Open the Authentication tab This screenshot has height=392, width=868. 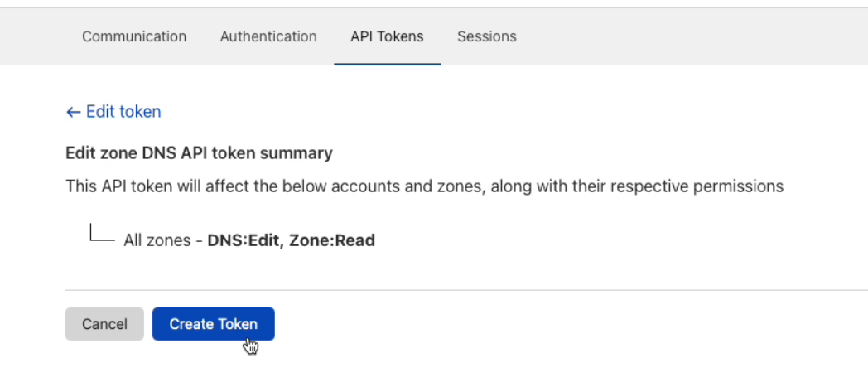[268, 36]
